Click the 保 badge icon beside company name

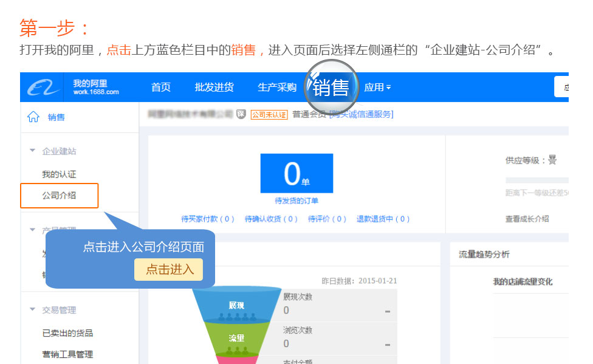tap(241, 114)
